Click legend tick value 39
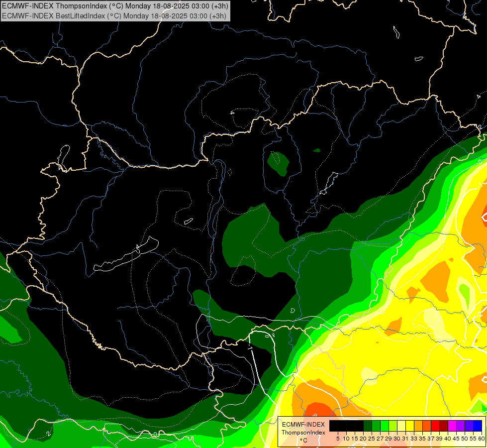The width and height of the screenshot is (487, 448). [439, 439]
